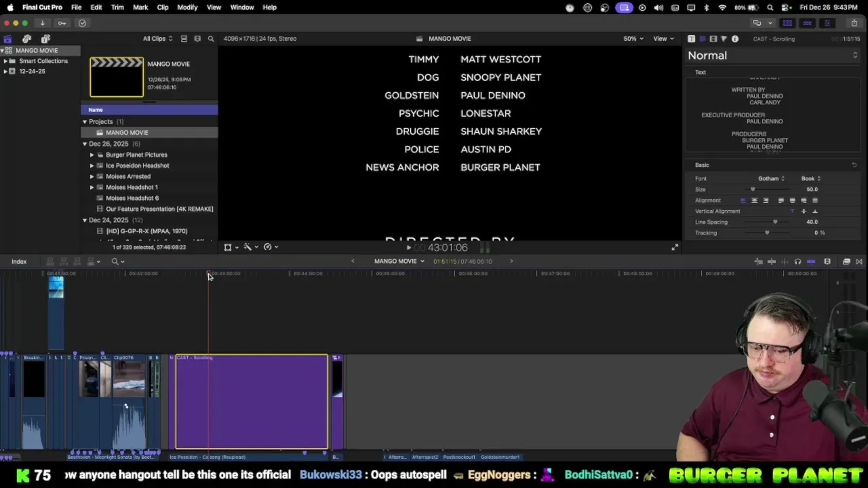Open the All Clips filter dropdown
Viewport: 868px width, 488px height.
(x=157, y=39)
